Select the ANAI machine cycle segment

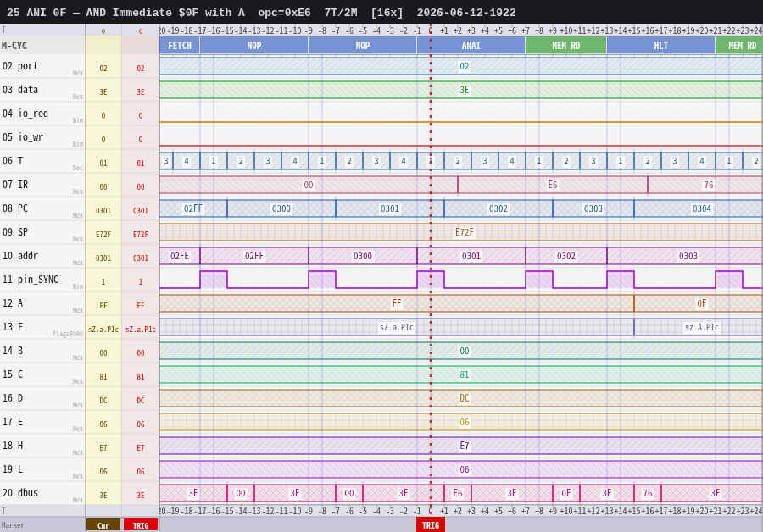471,46
